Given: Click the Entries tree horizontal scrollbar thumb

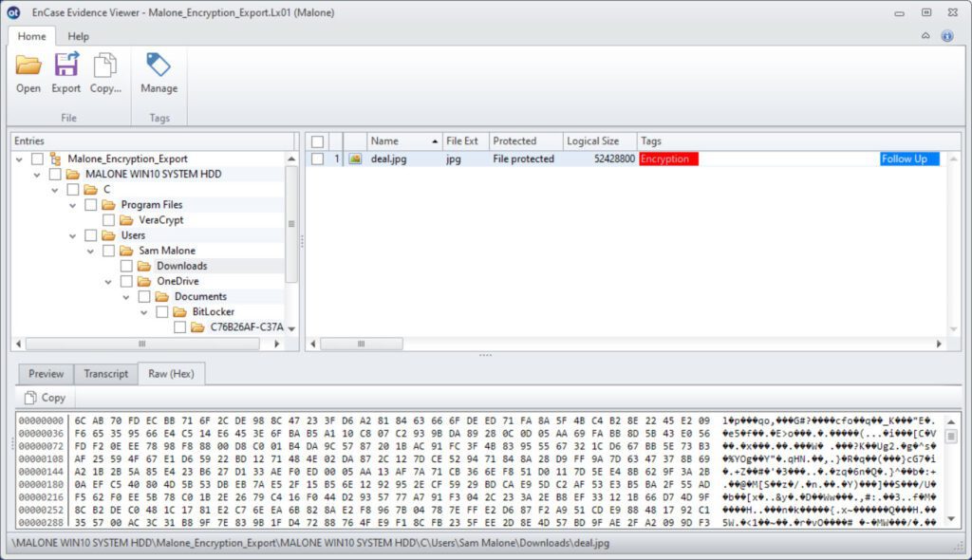Looking at the screenshot, I should coord(142,344).
